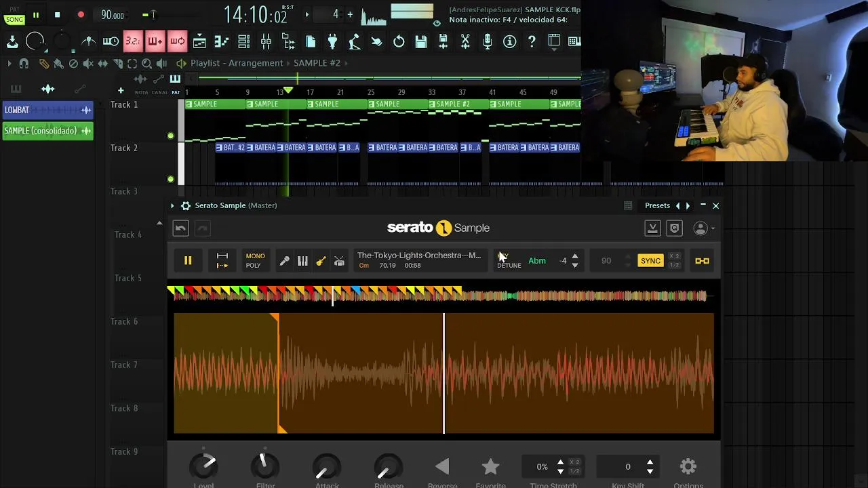Toggle the loop recording button
The height and width of the screenshot is (488, 868).
click(177, 41)
